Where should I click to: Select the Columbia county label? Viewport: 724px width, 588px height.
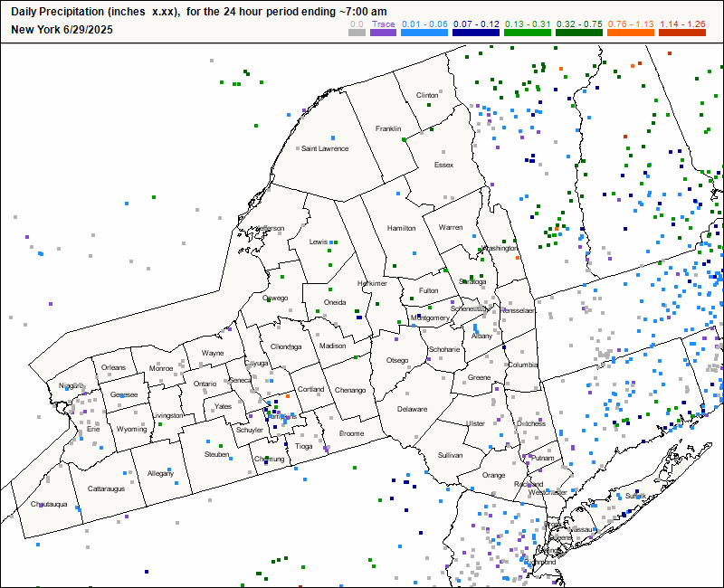[x=523, y=365]
